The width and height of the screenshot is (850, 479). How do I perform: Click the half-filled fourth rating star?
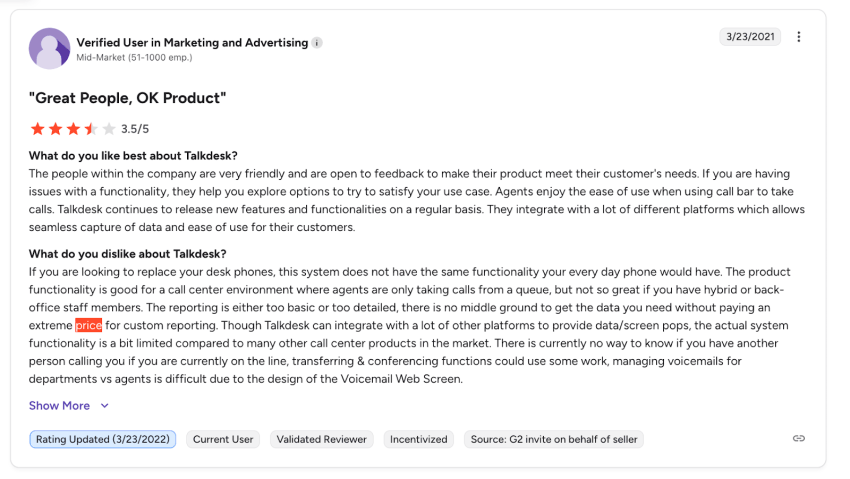click(x=91, y=129)
